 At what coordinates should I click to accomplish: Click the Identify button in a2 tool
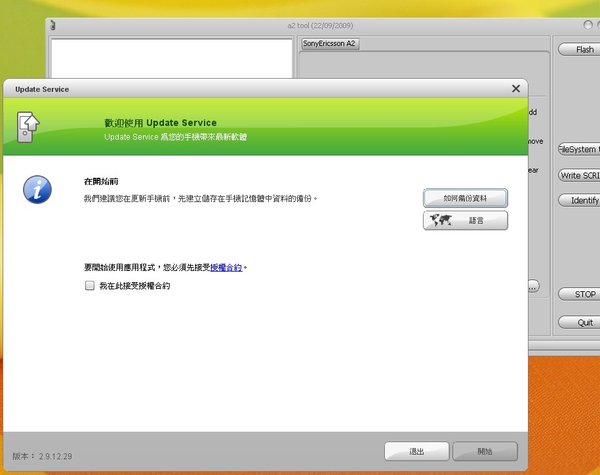pos(579,200)
